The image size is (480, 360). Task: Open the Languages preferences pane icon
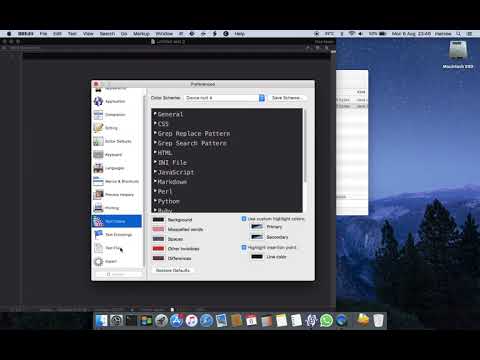click(98, 168)
